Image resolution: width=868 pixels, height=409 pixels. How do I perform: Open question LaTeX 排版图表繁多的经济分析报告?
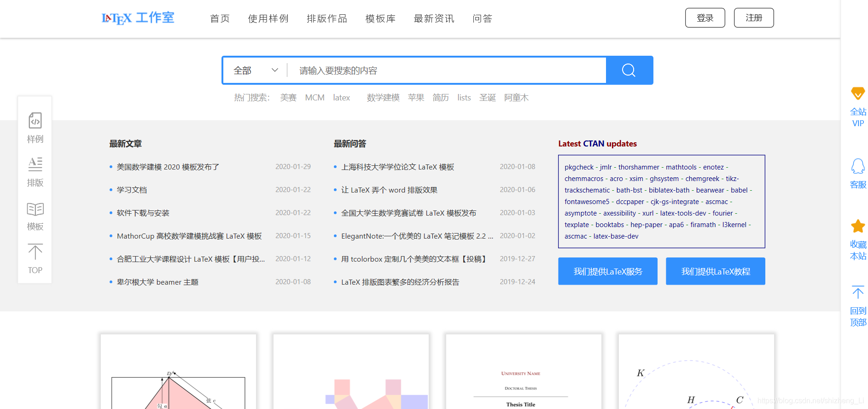400,282
